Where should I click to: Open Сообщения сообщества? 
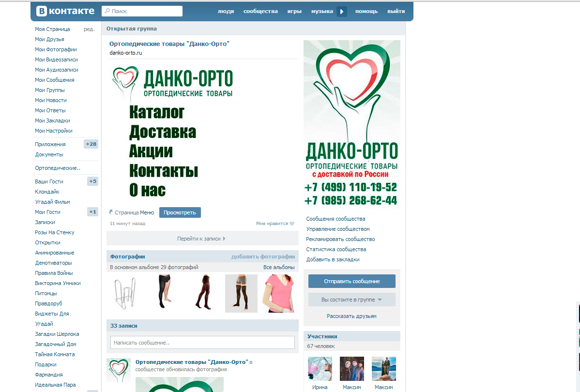336,219
